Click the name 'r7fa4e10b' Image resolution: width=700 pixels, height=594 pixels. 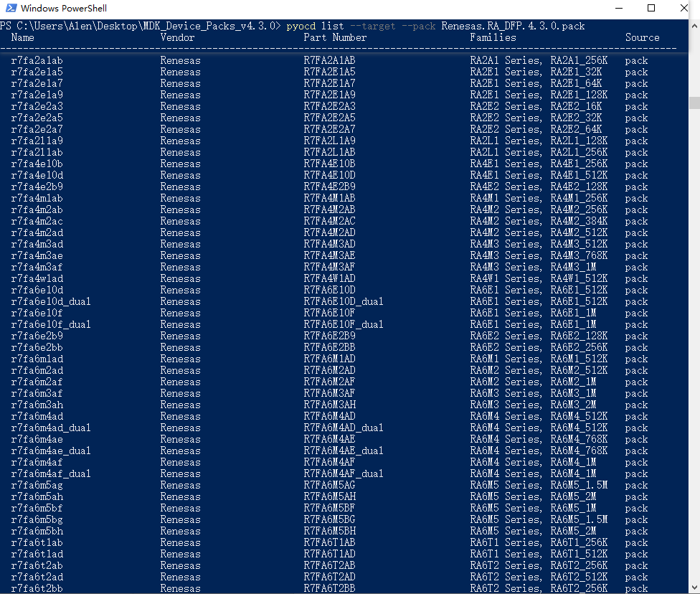[x=37, y=164]
